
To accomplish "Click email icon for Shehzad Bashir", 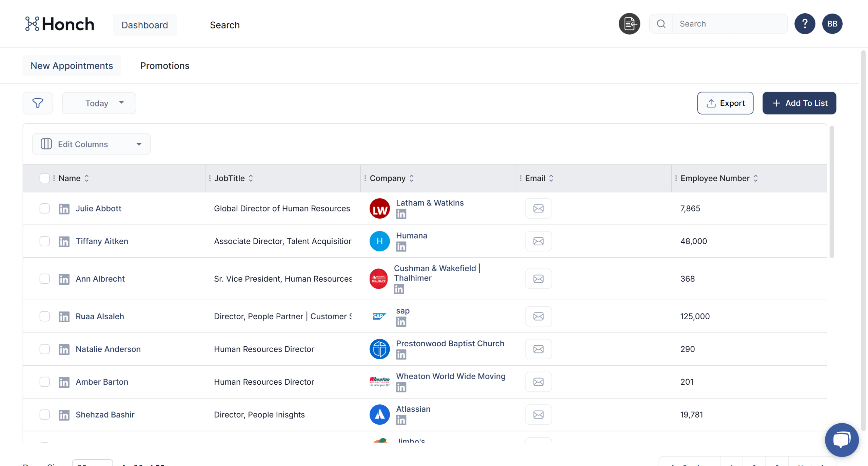I will 538,414.
